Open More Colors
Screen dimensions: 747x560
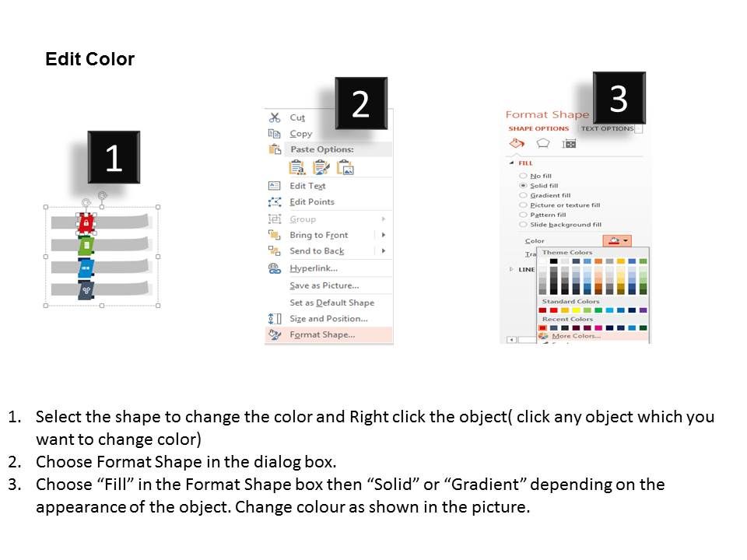coord(575,335)
